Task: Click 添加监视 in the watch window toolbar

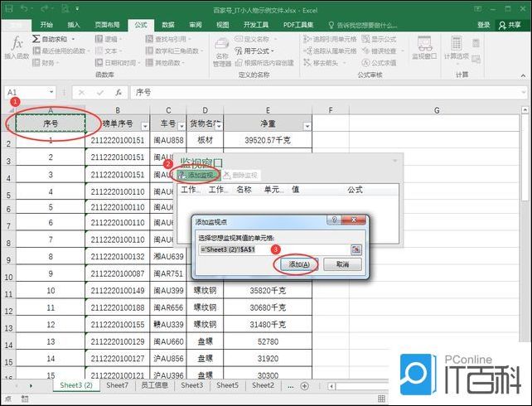Action: click(199, 175)
